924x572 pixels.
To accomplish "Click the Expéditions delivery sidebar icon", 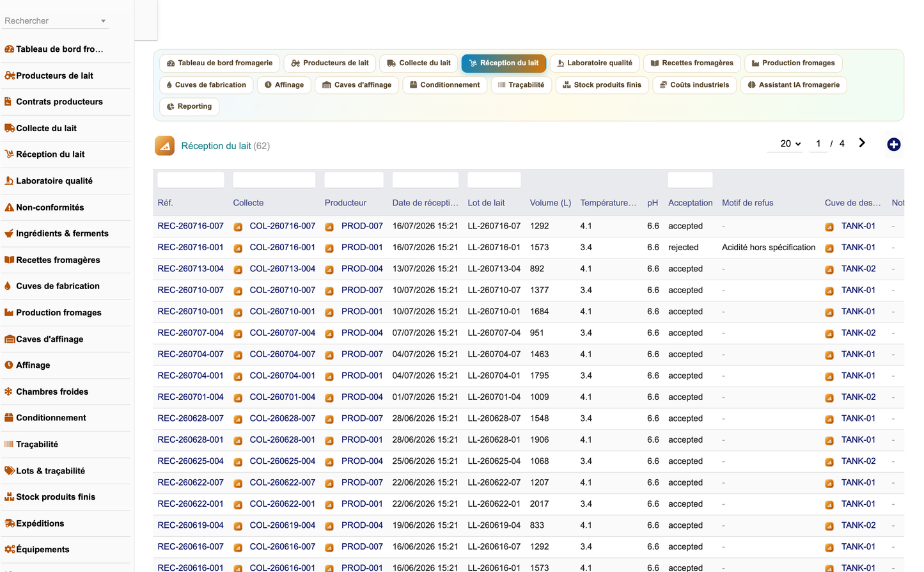I will pyautogui.click(x=9, y=523).
